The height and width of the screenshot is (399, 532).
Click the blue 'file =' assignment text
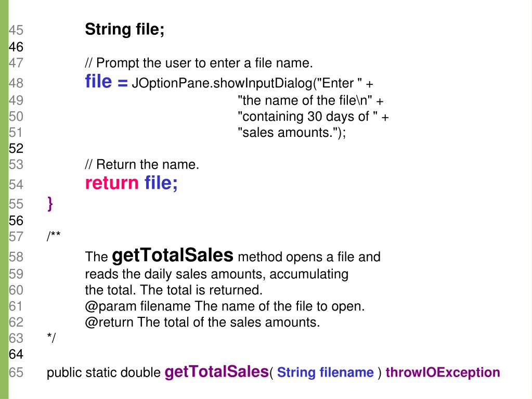[x=106, y=82]
